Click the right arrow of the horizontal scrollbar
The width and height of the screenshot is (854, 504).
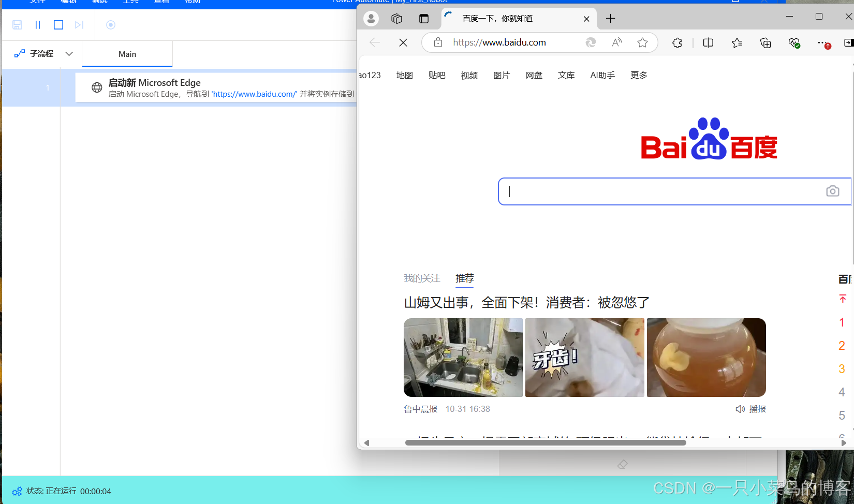point(844,443)
